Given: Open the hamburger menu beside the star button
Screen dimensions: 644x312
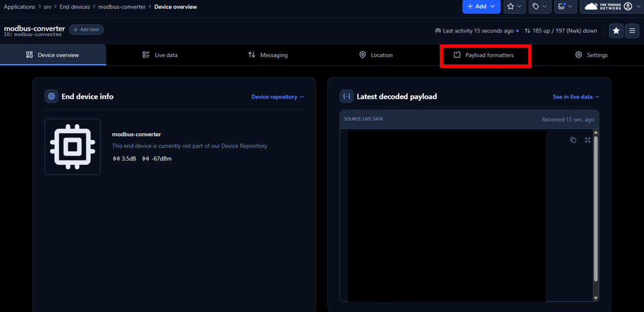Looking at the screenshot, I should 632,31.
